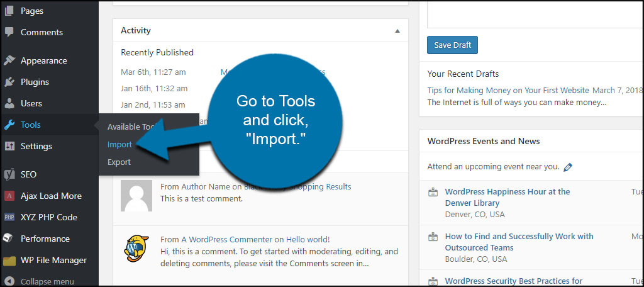
Task: Click the Ajax Load More icon
Action: [9, 196]
